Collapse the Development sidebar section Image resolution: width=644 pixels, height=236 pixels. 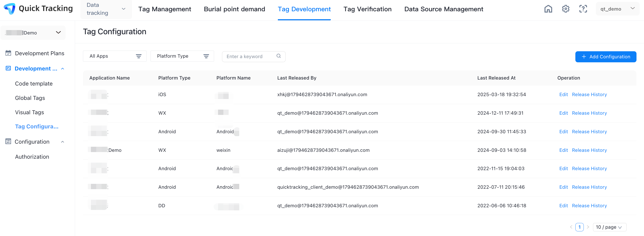click(x=63, y=69)
